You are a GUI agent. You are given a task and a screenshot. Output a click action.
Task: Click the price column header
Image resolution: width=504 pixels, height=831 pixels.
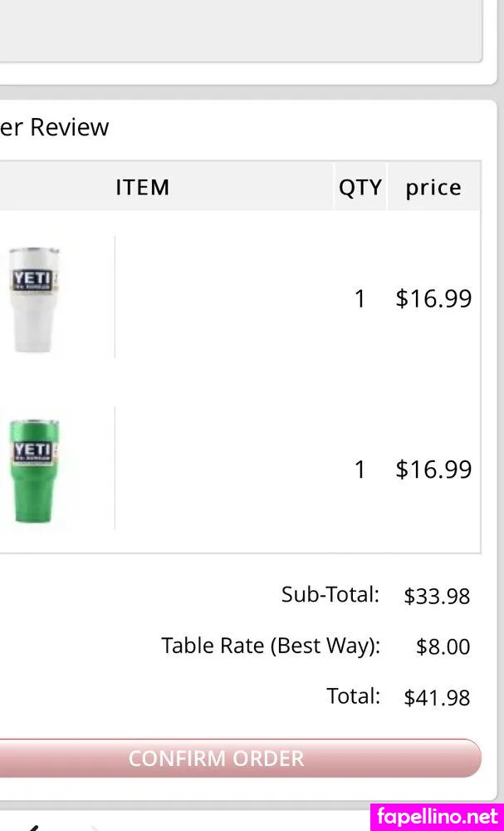pos(433,188)
